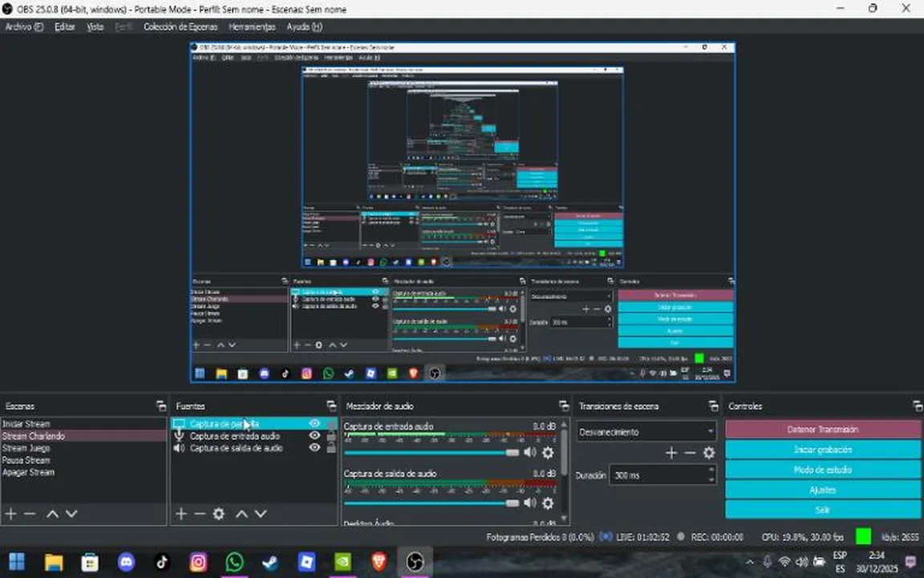Adjust Captura de salida de audio volume slider

(432, 503)
